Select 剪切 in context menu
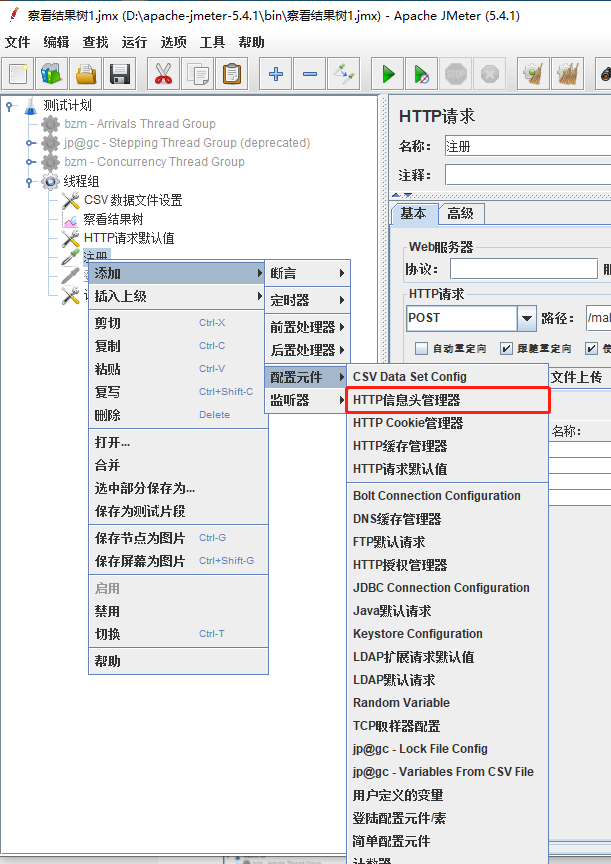 (178, 323)
